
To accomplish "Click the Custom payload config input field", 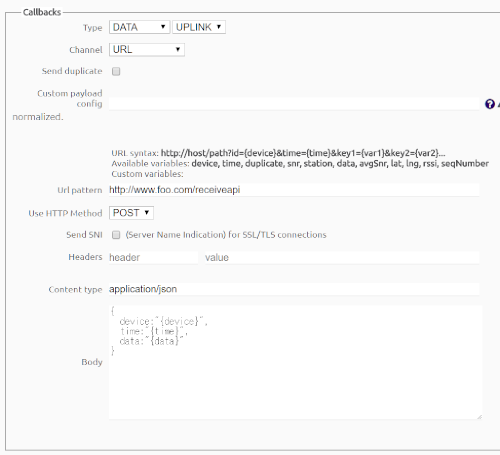I will coord(294,104).
